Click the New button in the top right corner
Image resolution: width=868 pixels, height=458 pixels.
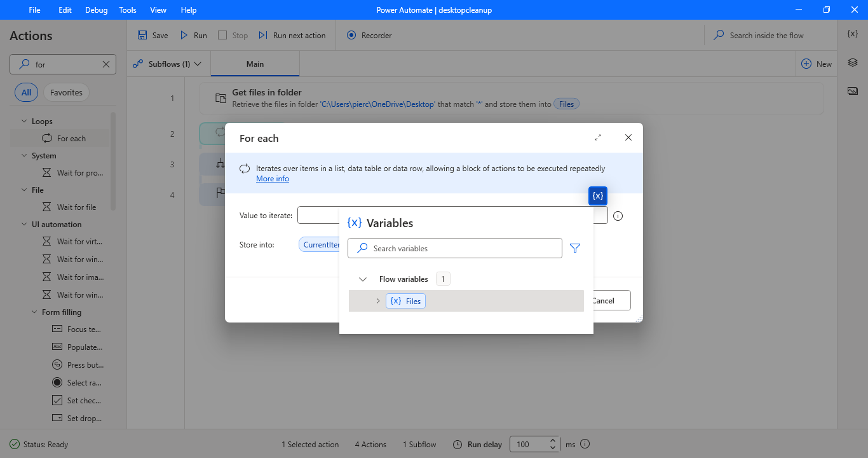(x=817, y=64)
